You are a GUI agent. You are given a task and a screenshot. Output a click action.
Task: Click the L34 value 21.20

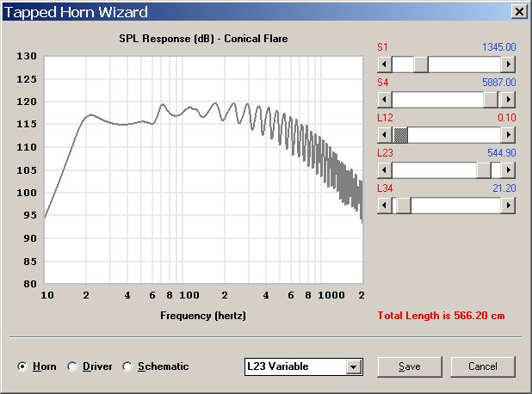504,188
